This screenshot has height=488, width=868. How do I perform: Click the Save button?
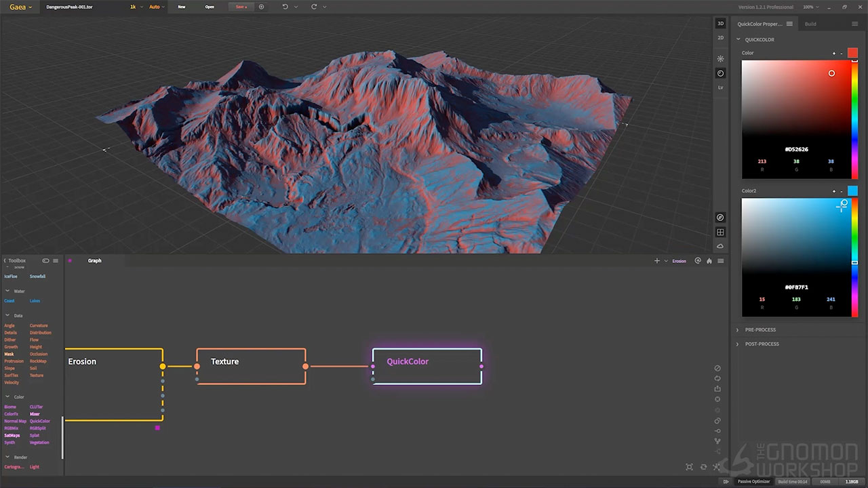[241, 7]
